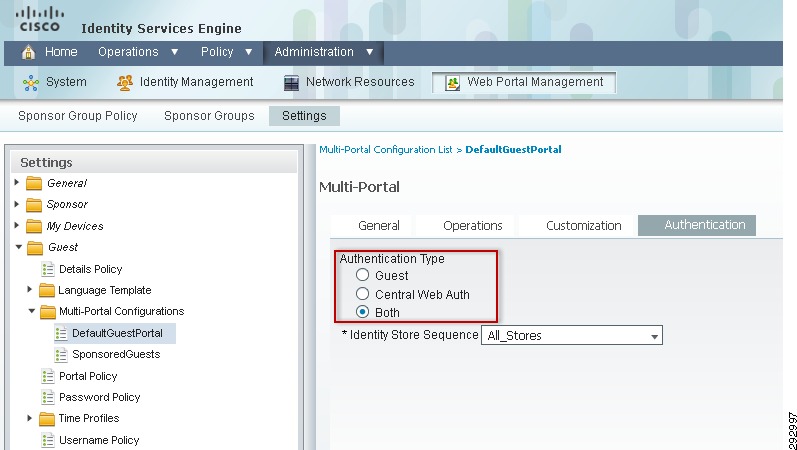Select the Authentication tab

pos(697,225)
